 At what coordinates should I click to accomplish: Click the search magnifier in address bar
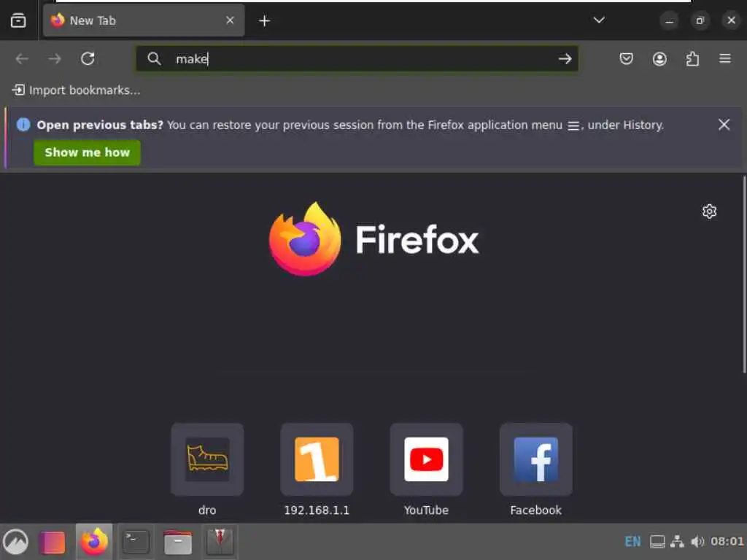(x=154, y=58)
